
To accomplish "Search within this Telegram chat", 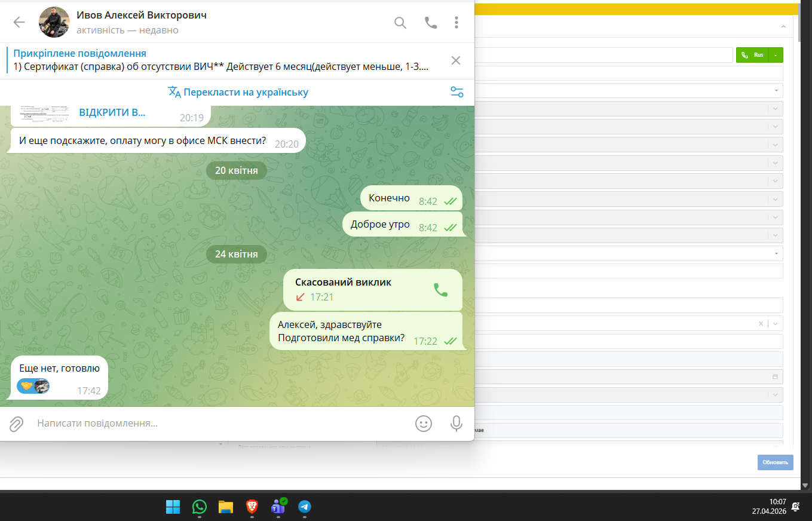I will pyautogui.click(x=400, y=23).
